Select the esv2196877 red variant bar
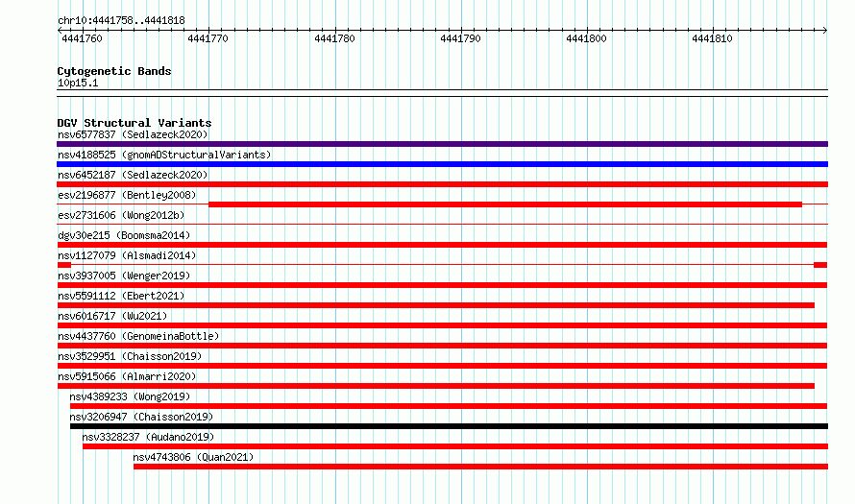This screenshot has width=855, height=504. [x=505, y=204]
